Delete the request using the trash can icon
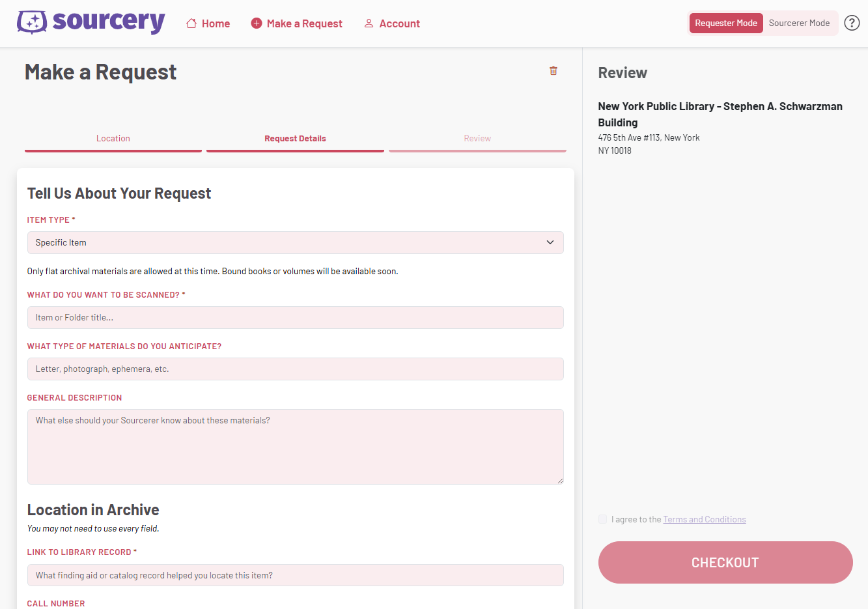 [553, 70]
